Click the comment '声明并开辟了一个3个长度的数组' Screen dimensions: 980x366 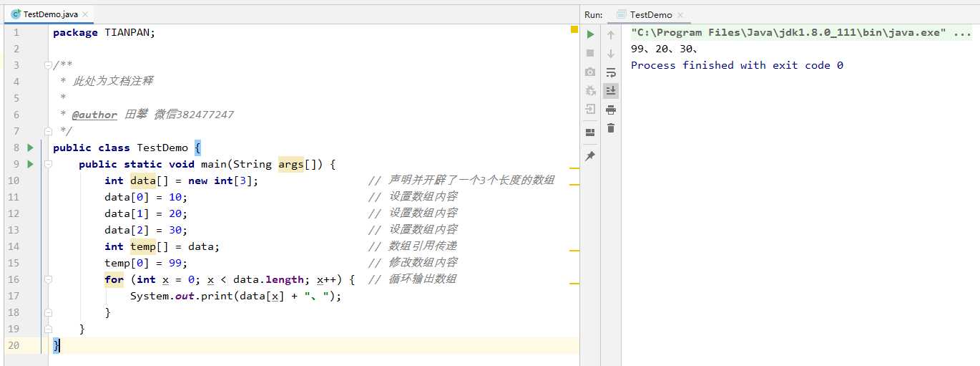pos(471,180)
